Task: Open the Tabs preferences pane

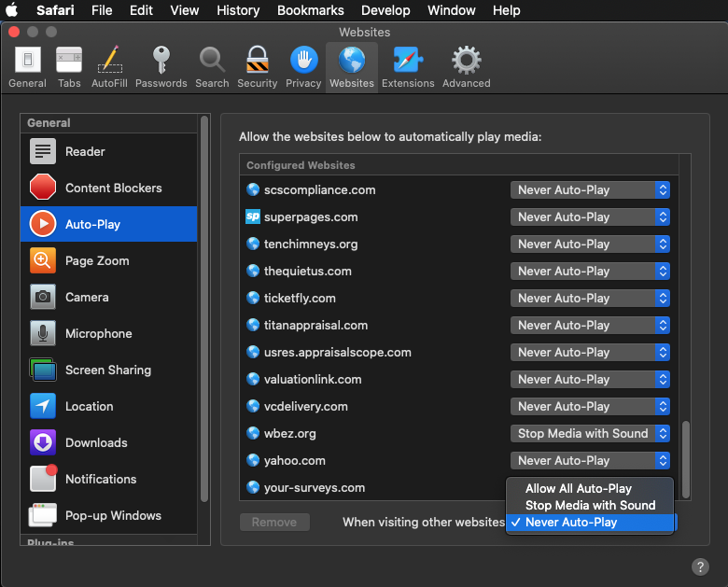Action: [x=69, y=67]
